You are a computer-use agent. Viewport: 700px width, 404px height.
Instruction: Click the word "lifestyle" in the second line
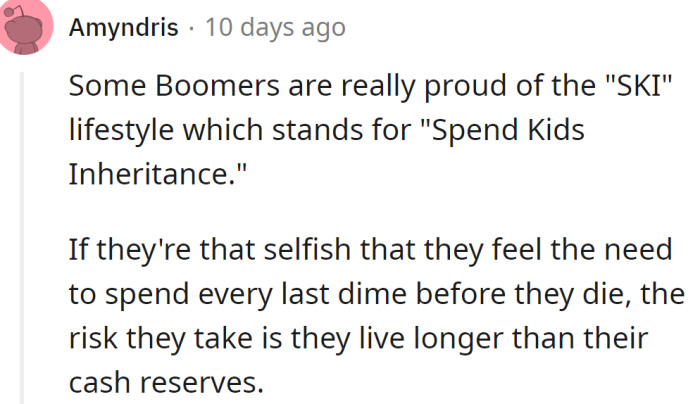(113, 129)
